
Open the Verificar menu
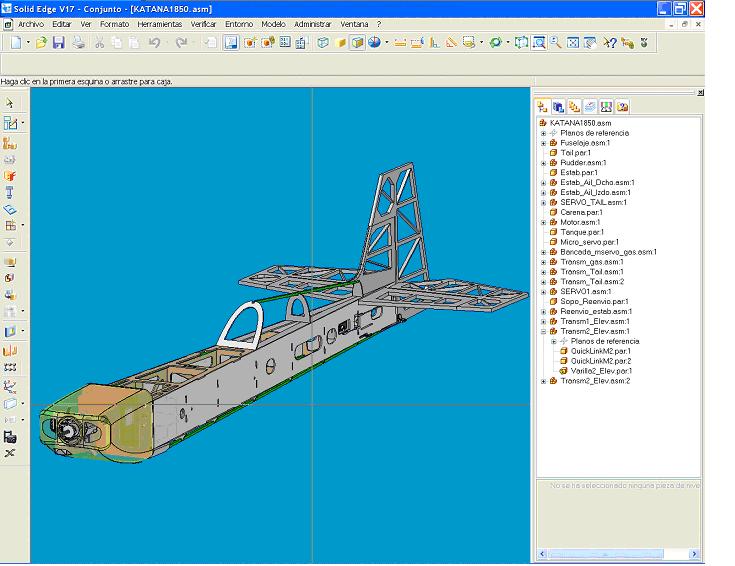203,23
